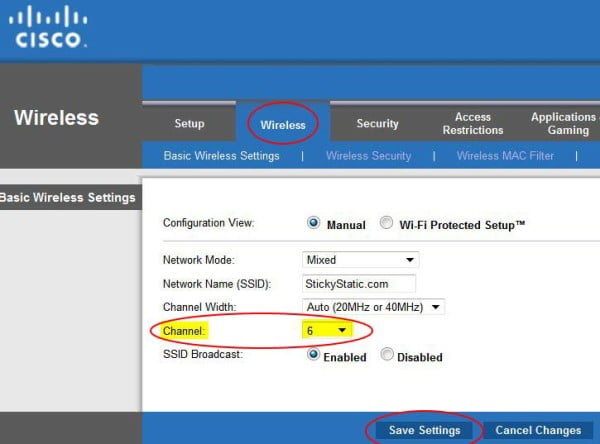Click the Basic Wireless Settings sidebar heading
Viewport: 600px width, 444px height.
pyautogui.click(x=67, y=198)
